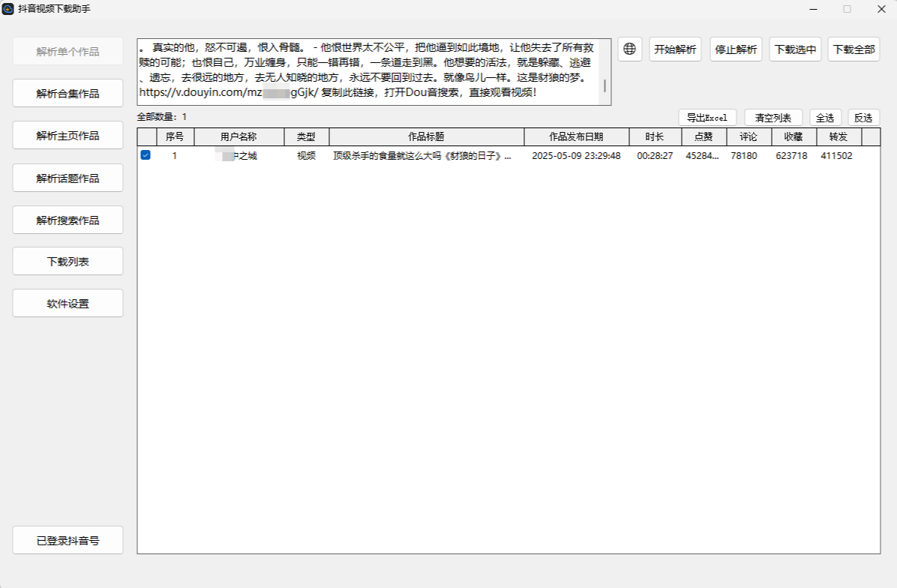Select 解析主页作品 in sidebar
The width and height of the screenshot is (897, 588).
(67, 136)
